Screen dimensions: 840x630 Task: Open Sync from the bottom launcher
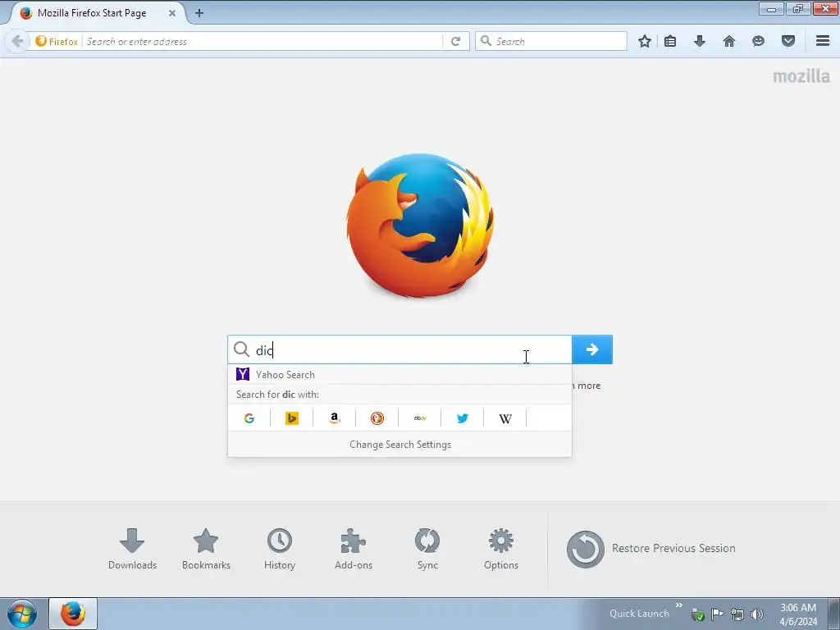coord(427,549)
